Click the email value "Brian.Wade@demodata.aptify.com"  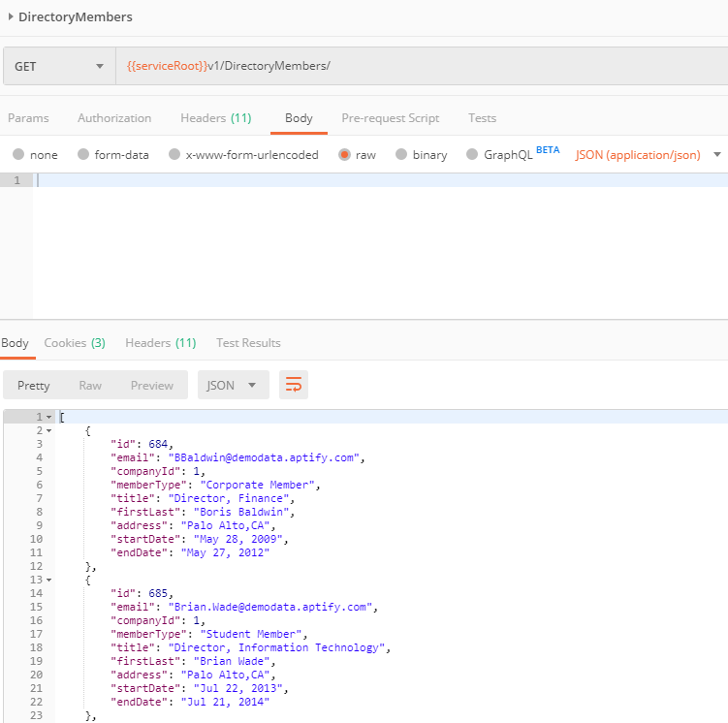coord(270,607)
